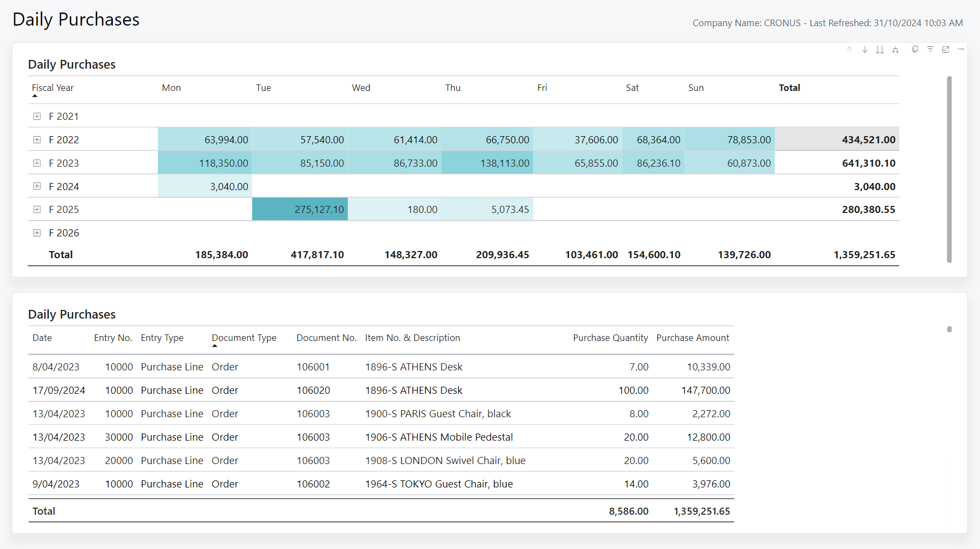This screenshot has height=549, width=980.
Task: Select the 78,853.00 Sunday F 2022 cell
Action: [729, 139]
